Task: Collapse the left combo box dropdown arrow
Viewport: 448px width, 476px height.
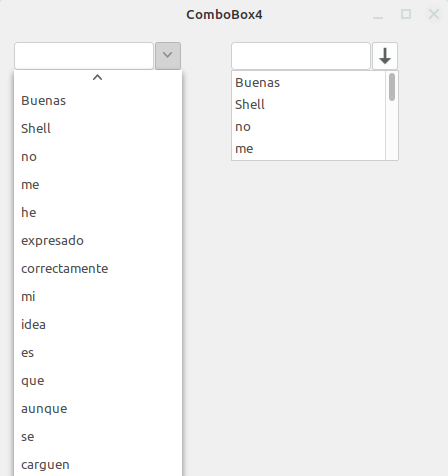Action: click(168, 56)
